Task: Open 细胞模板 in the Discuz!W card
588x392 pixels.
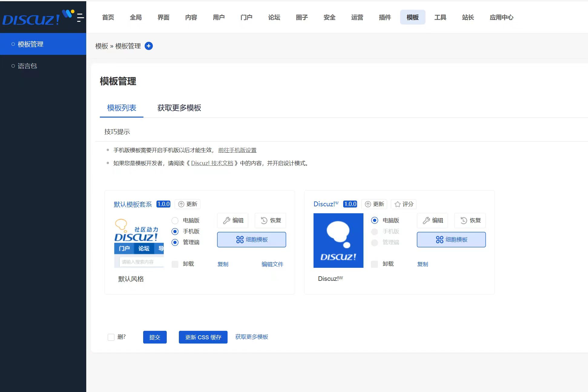Action: click(x=451, y=240)
